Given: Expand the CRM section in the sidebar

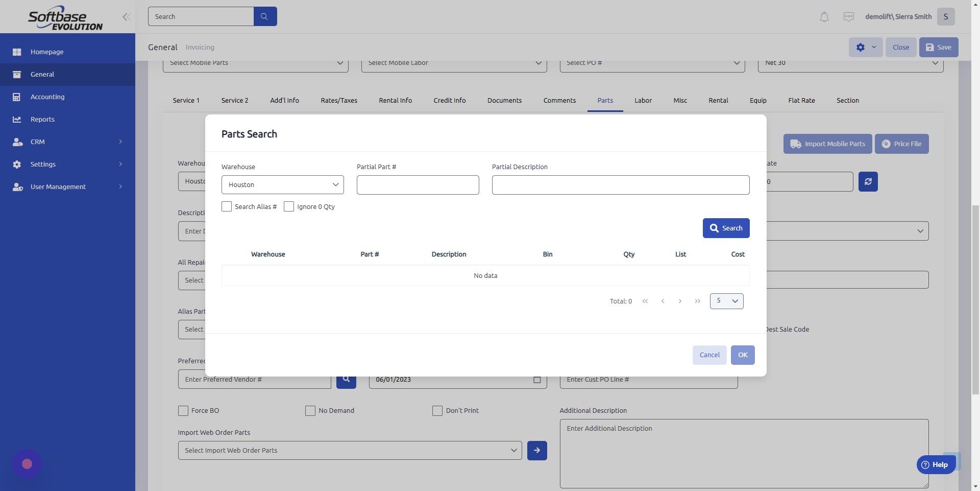Looking at the screenshot, I should tap(37, 142).
